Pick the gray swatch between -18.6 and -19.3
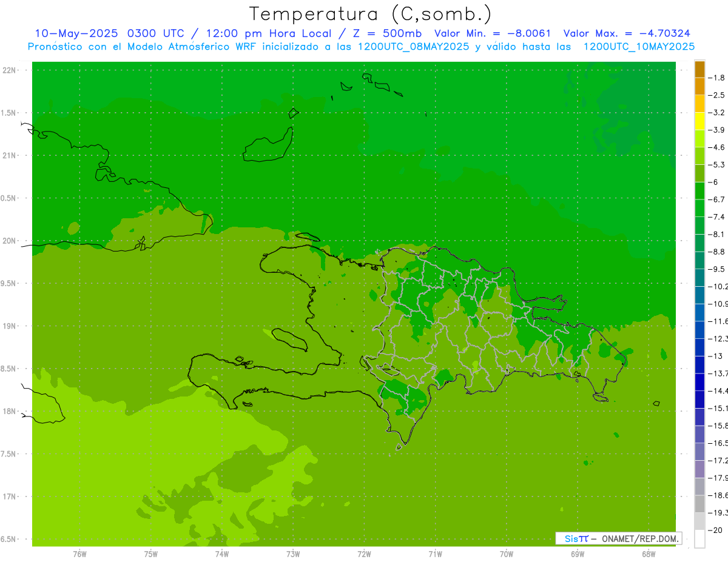This screenshot has height=562, width=728. tap(699, 504)
